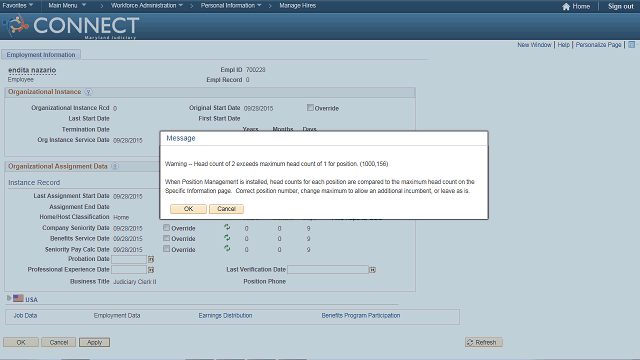Image resolution: width=640 pixels, height=360 pixels.
Task: Toggle Company Seniority Date Override checkbox
Action: pos(167,227)
